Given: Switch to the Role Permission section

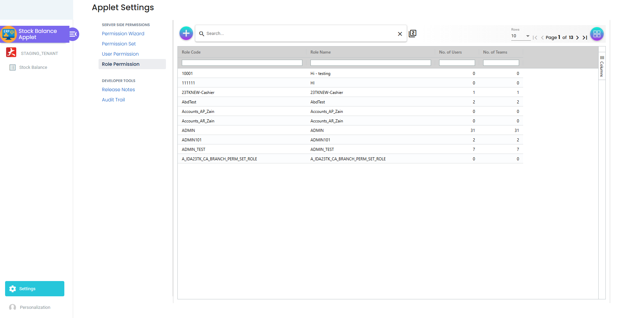Looking at the screenshot, I should 121,64.
